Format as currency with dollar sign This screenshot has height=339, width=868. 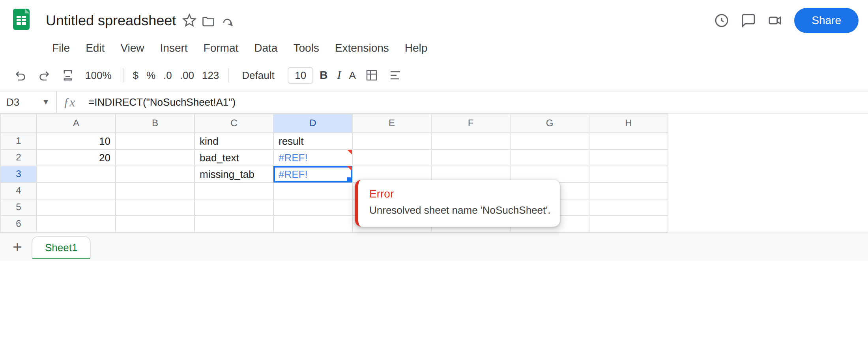pyautogui.click(x=135, y=75)
